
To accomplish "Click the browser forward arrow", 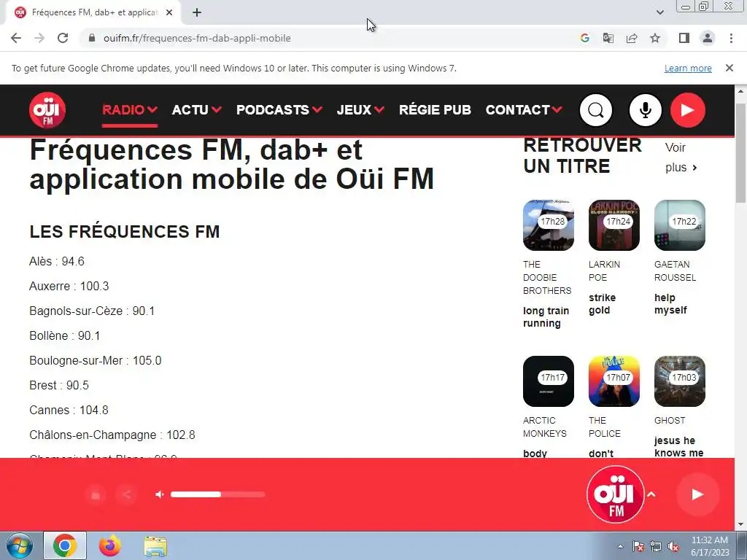I will pos(39,38).
